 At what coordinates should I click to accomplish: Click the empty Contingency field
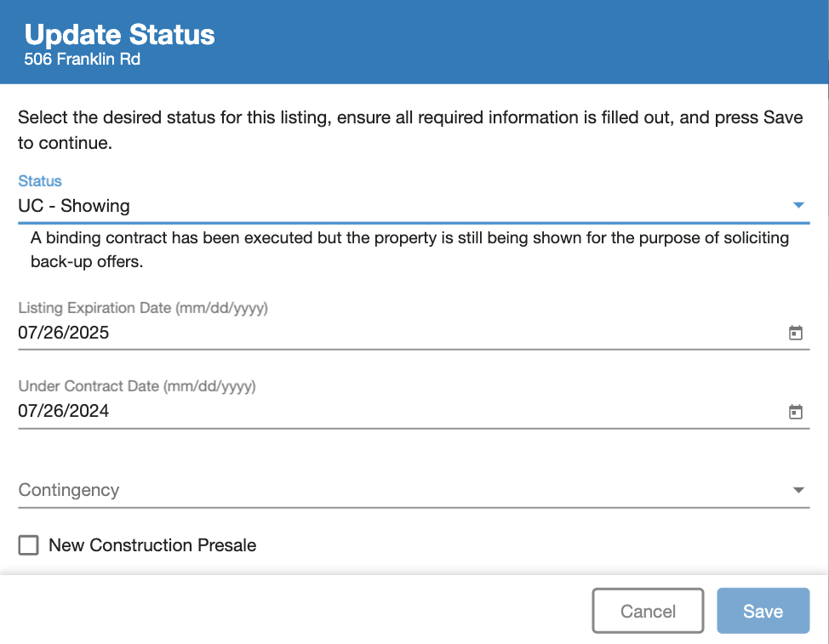tap(340, 490)
